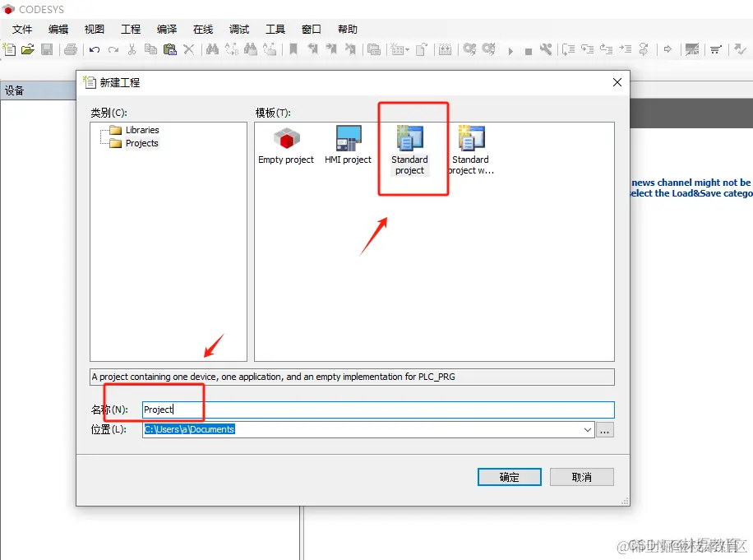Click the Next Bookmark toolbar icon
This screenshot has height=560, width=753.
[x=331, y=49]
